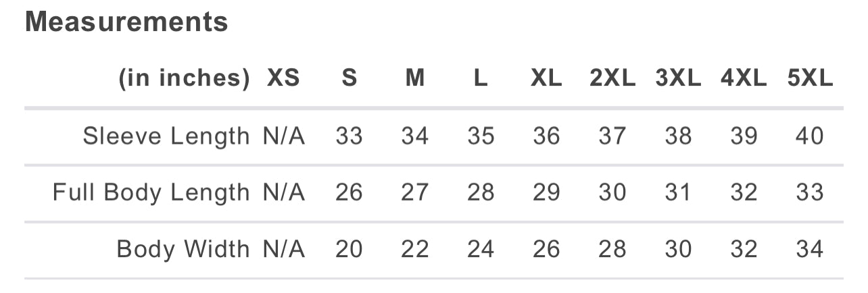
Task: Select the XL size column header
Action: [x=546, y=79]
